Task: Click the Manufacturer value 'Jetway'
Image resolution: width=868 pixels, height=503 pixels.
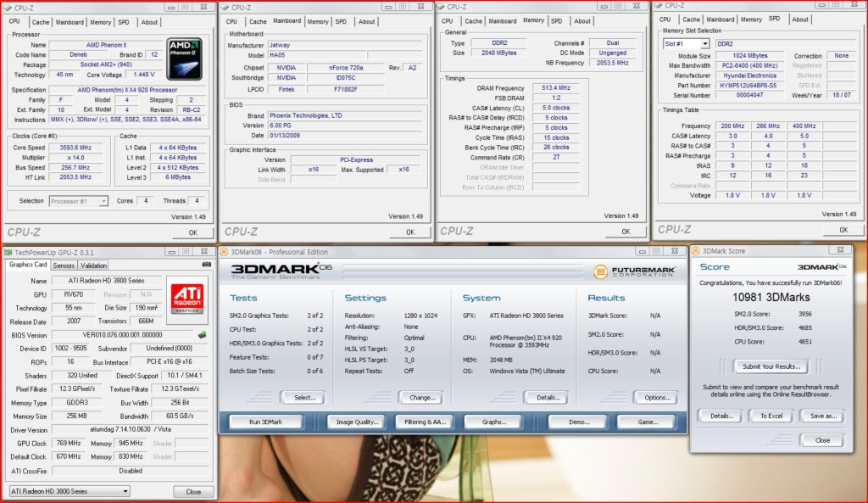Action: pyautogui.click(x=346, y=46)
